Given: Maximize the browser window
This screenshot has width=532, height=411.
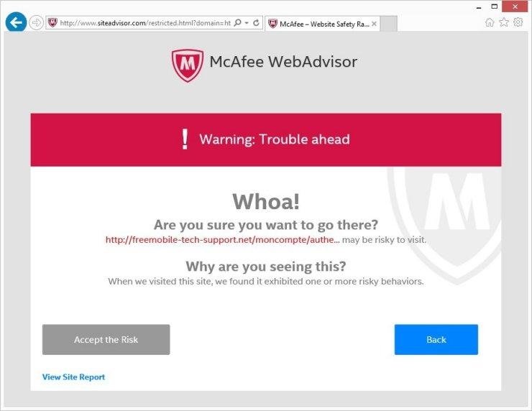Looking at the screenshot, I should click(495, 6).
